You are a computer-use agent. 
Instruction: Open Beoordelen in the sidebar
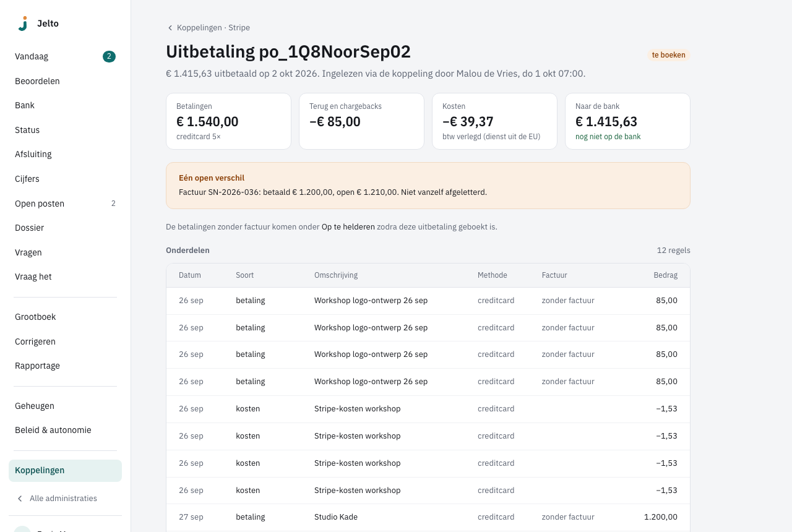click(65, 81)
